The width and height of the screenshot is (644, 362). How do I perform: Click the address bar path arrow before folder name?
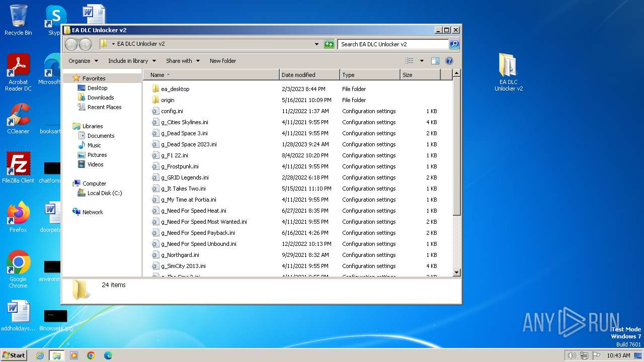(113, 44)
